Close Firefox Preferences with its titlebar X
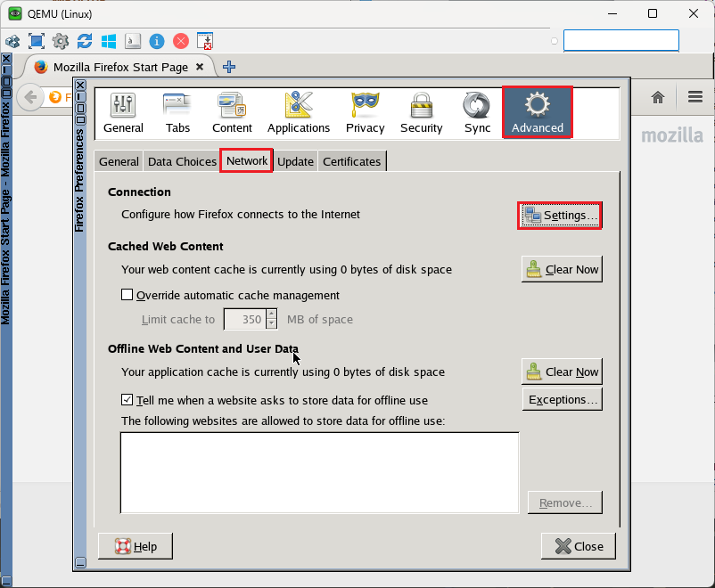Image resolution: width=715 pixels, height=588 pixels. pos(80,85)
